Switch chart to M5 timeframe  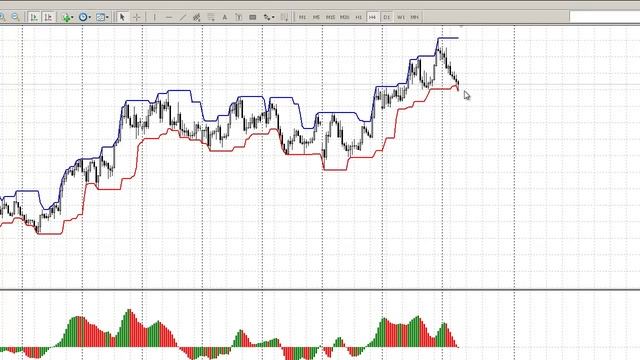coord(316,17)
